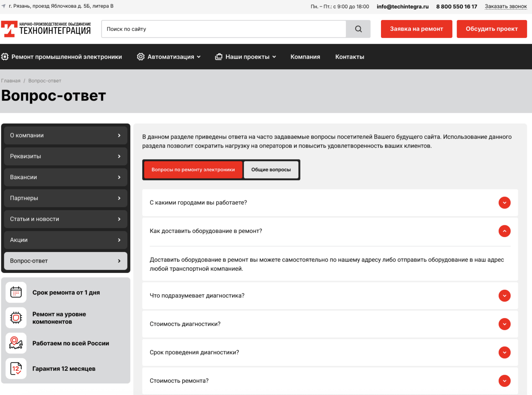Click the address 'г. Рязань, проезд Яблочкова' text
532x395 pixels.
[x=61, y=6]
